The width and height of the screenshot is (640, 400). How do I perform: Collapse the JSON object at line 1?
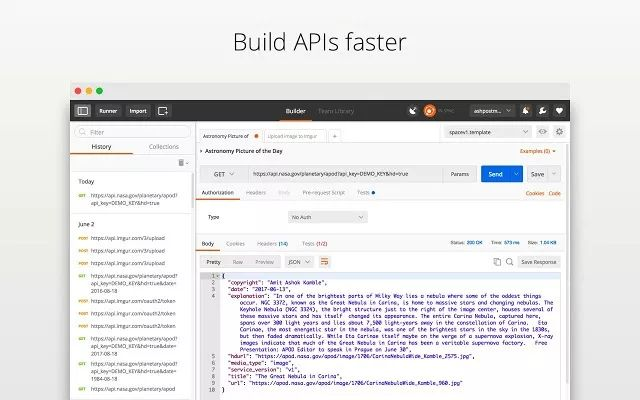pyautogui.click(x=218, y=276)
